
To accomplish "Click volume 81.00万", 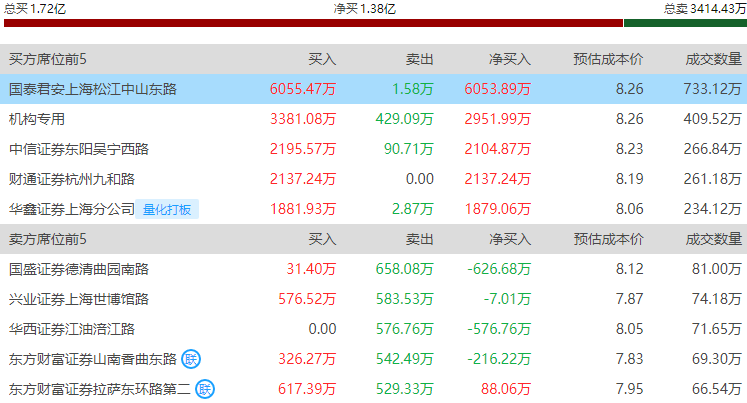I will tap(717, 269).
